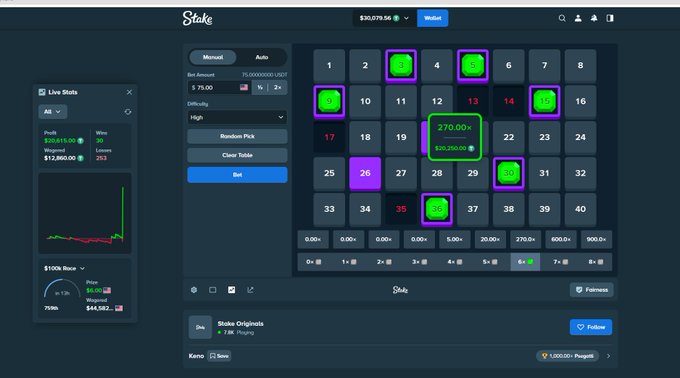This screenshot has width=680, height=378.
Task: Click the 6× hits indicator
Action: coord(525,262)
